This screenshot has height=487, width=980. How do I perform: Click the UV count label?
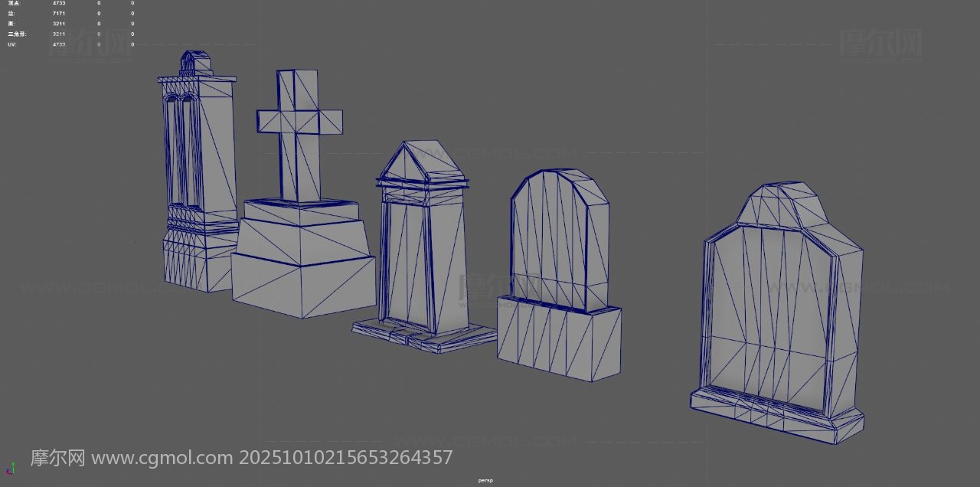point(12,44)
